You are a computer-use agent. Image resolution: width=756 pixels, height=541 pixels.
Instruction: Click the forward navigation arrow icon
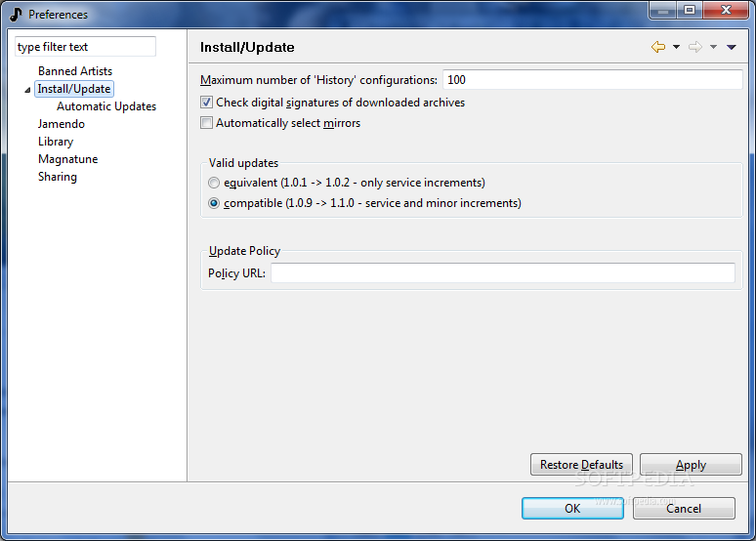[x=695, y=47]
